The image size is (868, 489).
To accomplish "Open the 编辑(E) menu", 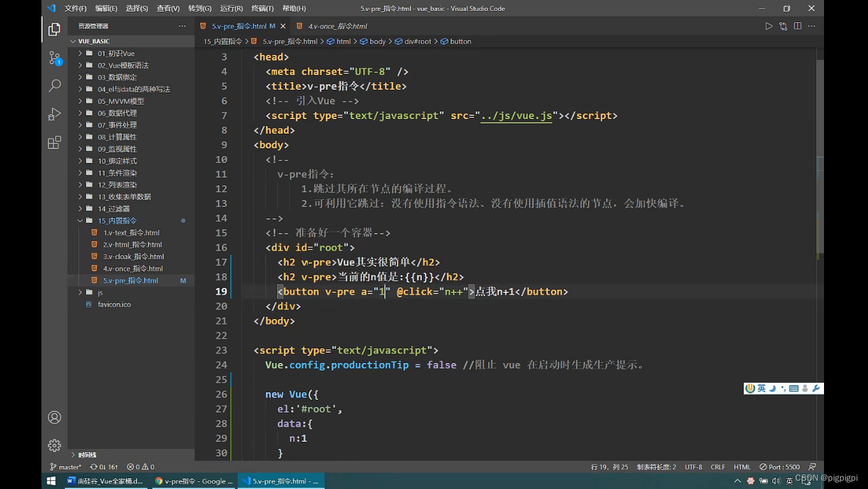I will pos(106,8).
